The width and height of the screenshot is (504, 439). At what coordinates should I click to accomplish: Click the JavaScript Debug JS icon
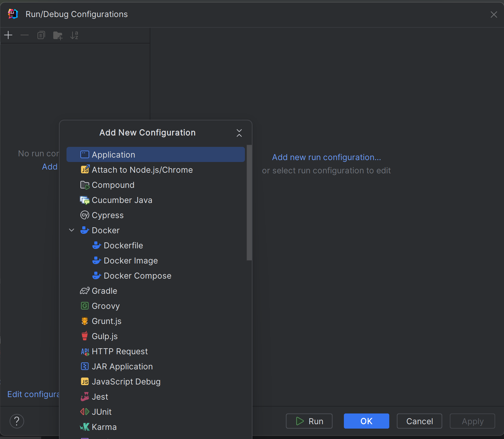point(85,382)
